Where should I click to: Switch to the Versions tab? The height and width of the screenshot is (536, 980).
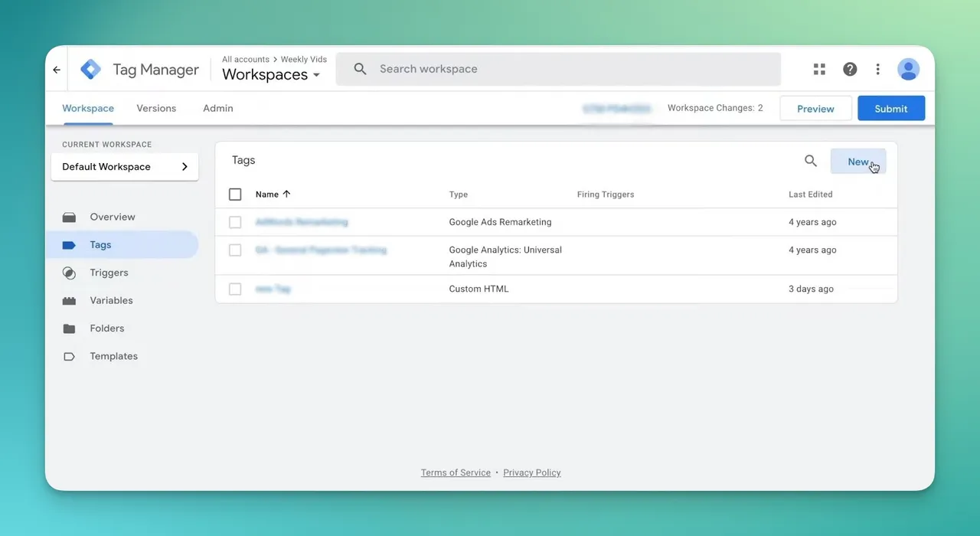click(156, 109)
